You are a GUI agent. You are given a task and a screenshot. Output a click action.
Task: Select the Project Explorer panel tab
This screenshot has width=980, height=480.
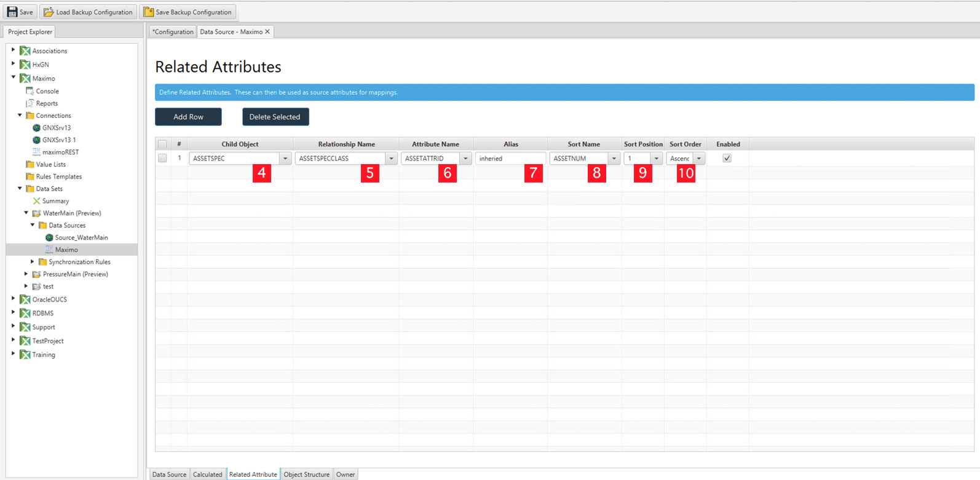pos(30,32)
